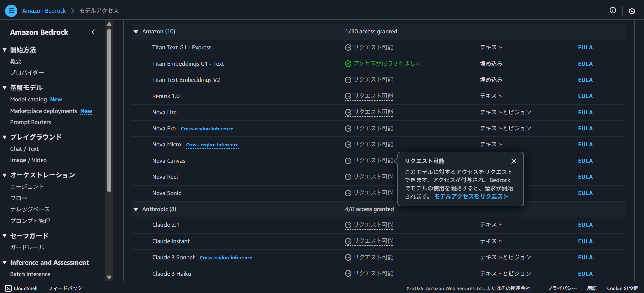Click the sidebar scrollbar thumb
This screenshot has width=644, height=293.
pyautogui.click(x=109, y=111)
